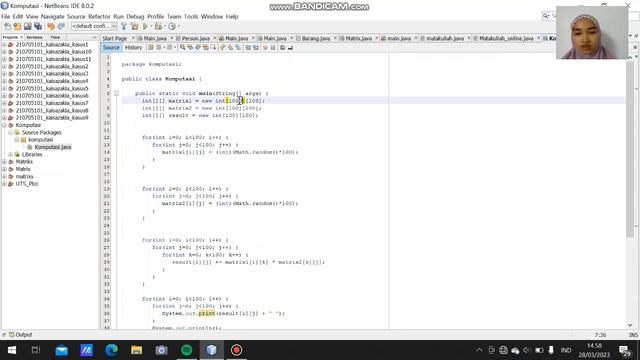Open the Tools menu

pyautogui.click(x=191, y=17)
